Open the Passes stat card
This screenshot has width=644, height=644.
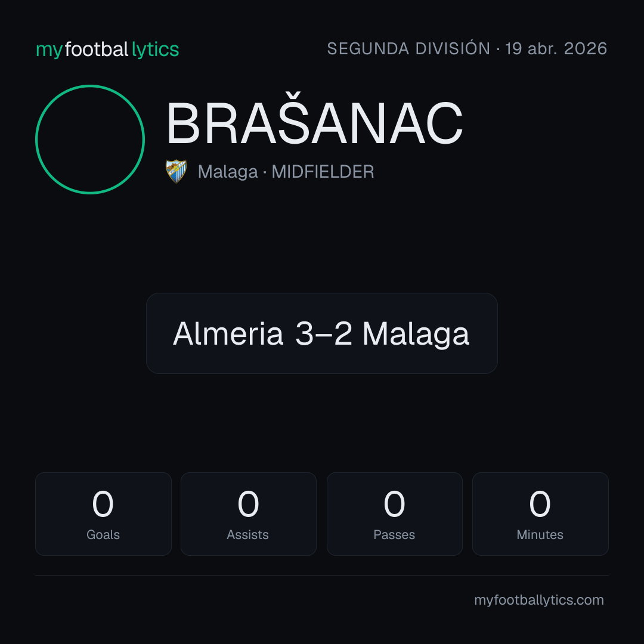click(x=394, y=514)
